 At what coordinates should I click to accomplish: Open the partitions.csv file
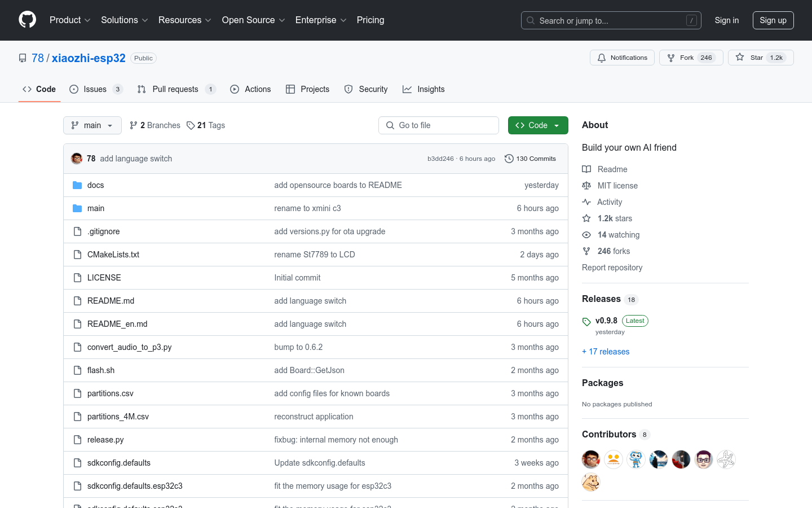tap(111, 393)
